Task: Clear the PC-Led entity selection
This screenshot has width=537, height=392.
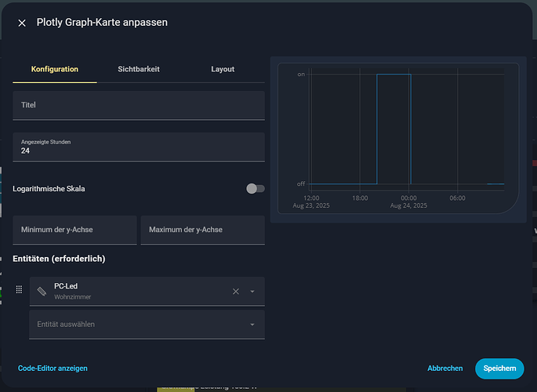Action: coord(235,292)
